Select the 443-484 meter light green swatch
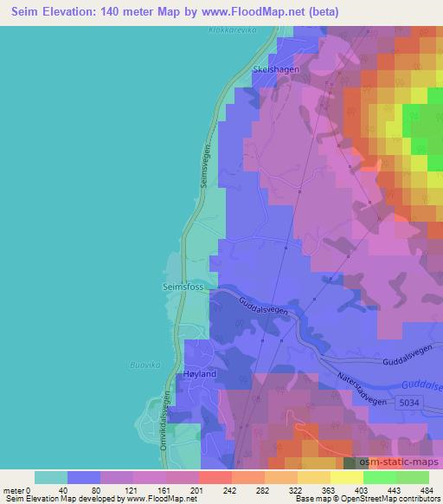443x504 pixels. click(x=413, y=478)
